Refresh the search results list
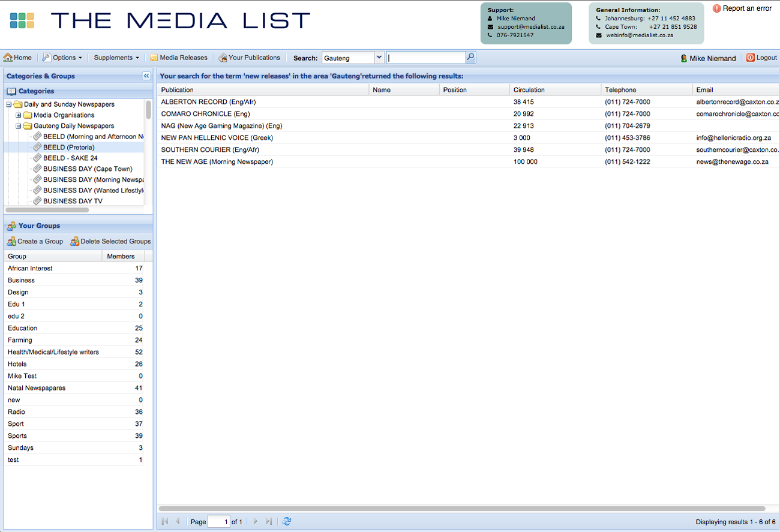 pos(287,521)
